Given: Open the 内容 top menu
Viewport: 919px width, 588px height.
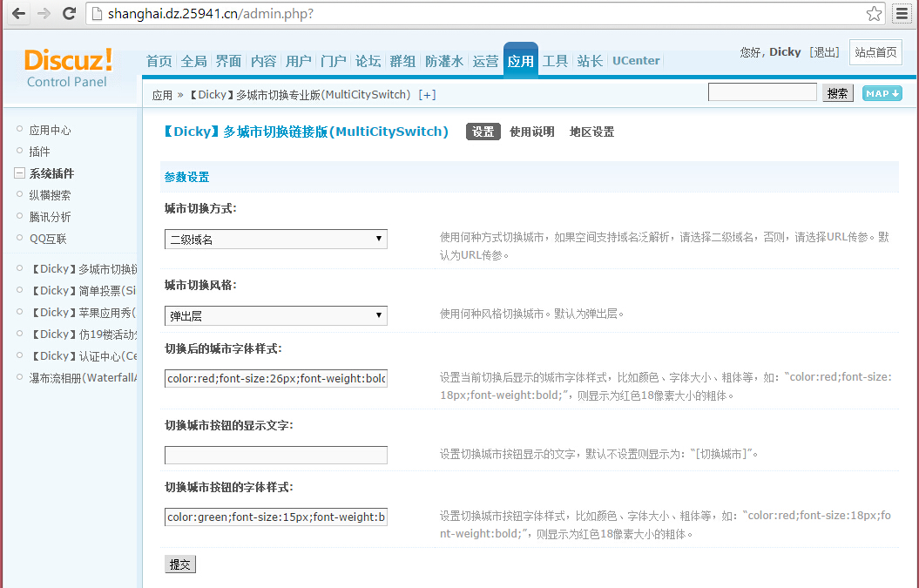Looking at the screenshot, I should (264, 61).
